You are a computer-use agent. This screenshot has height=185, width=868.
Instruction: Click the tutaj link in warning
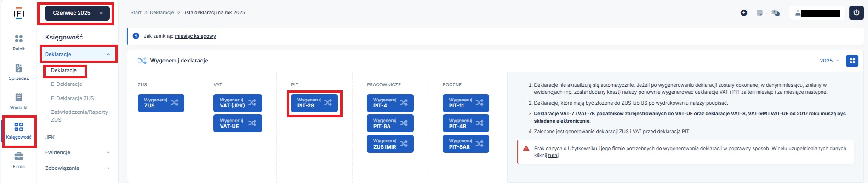[x=554, y=155]
